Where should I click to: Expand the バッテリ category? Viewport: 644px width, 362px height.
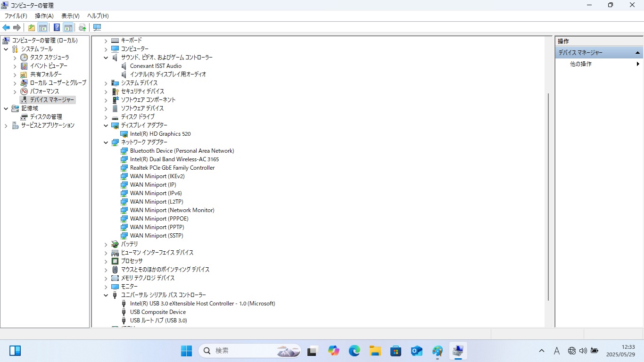click(x=106, y=244)
